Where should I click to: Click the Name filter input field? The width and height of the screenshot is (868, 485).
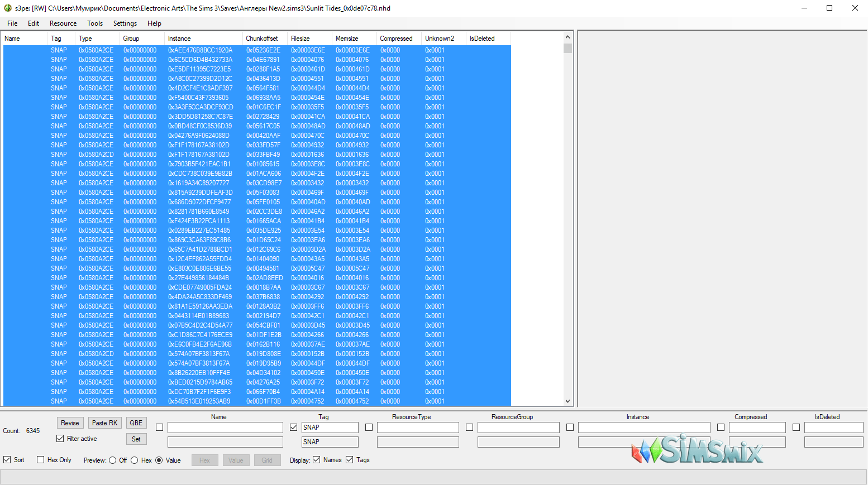[225, 428]
